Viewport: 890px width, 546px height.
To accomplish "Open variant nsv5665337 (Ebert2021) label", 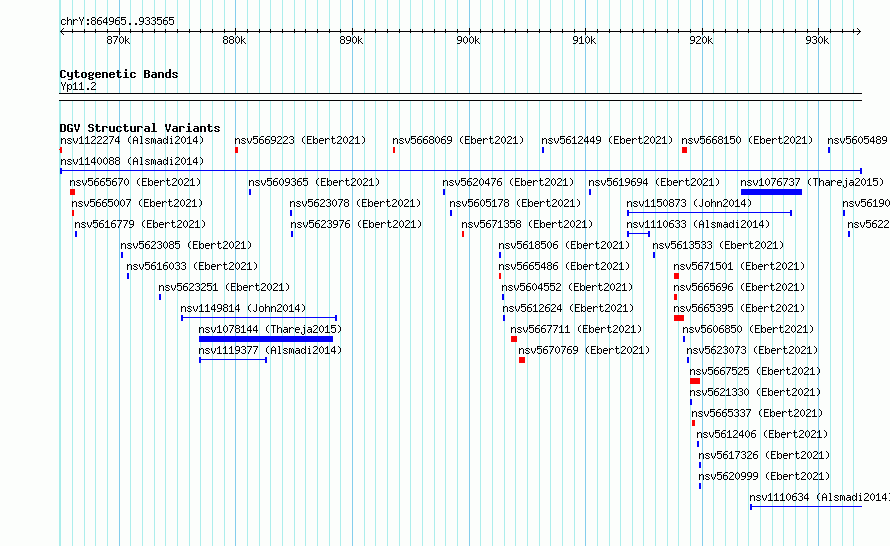I will [757, 413].
